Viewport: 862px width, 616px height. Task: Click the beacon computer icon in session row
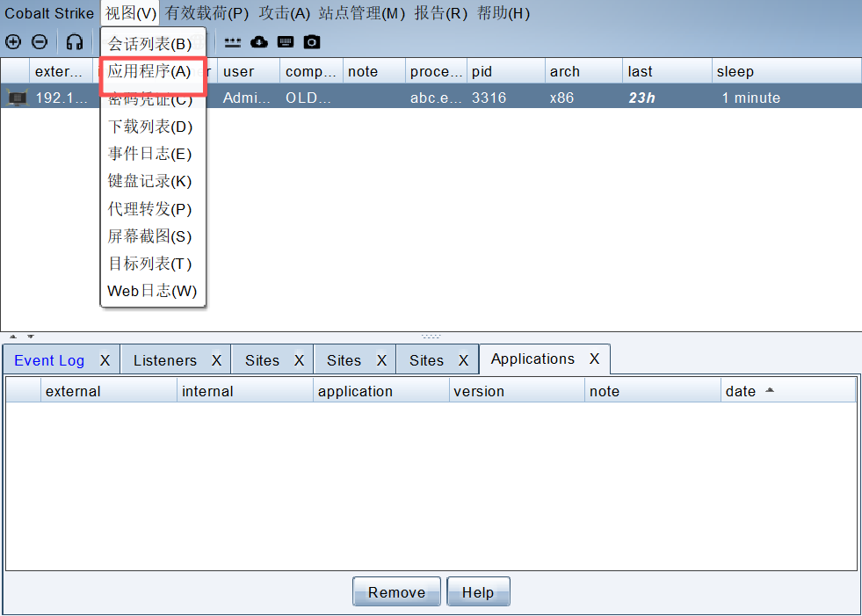(x=17, y=98)
